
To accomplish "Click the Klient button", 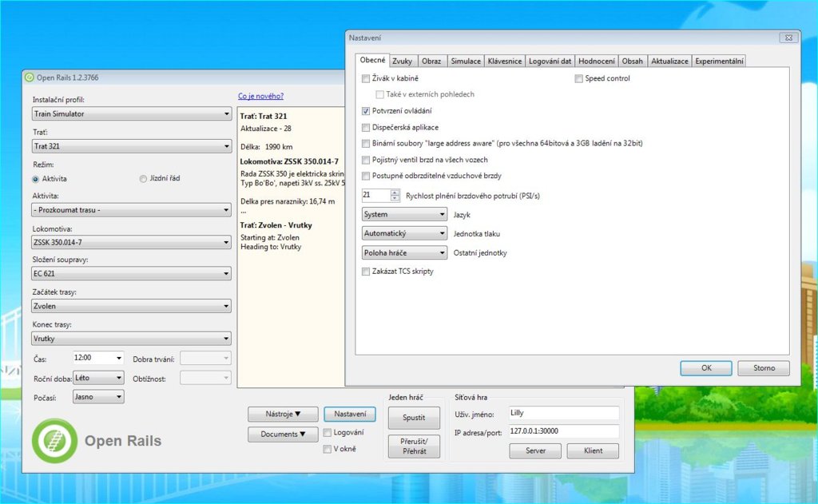I will [593, 450].
